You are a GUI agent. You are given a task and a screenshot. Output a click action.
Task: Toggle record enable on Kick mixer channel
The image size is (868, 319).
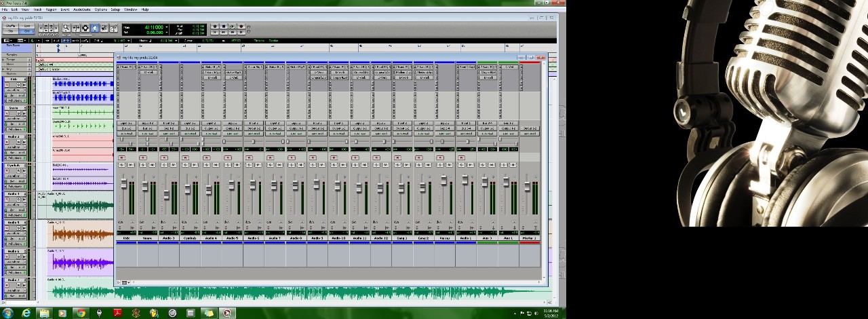click(x=122, y=157)
